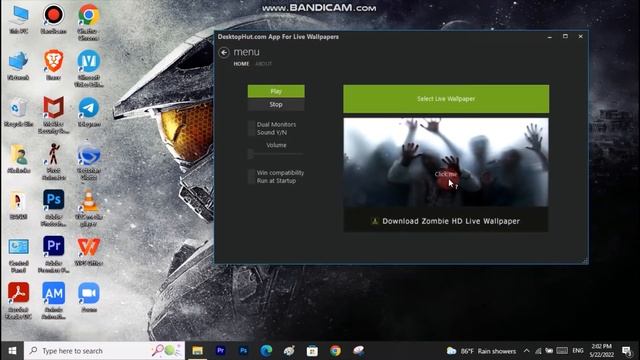Enable the Win compatibility checkbox
The image size is (640, 360).
tap(251, 173)
